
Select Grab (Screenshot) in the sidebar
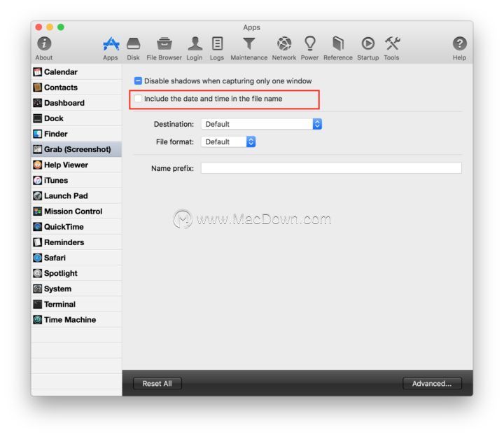[76, 149]
